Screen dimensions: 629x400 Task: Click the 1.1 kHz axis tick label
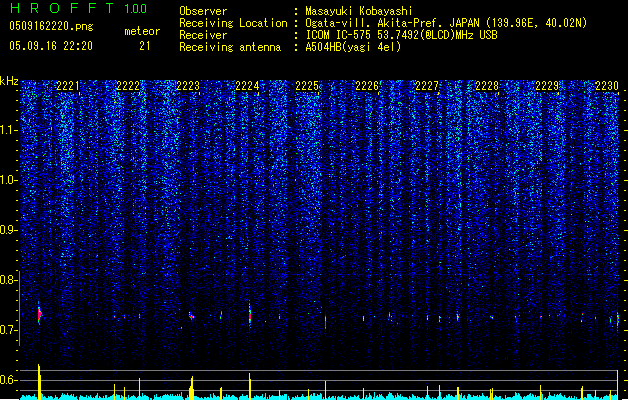point(8,130)
